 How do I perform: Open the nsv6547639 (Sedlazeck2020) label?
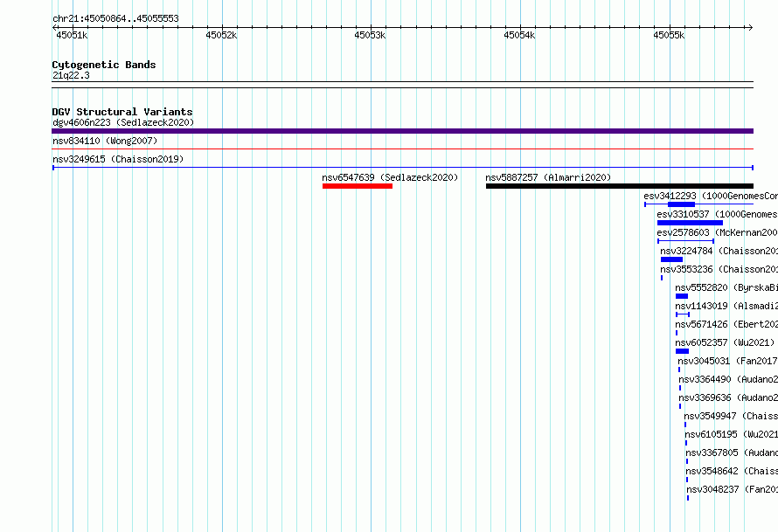[x=390, y=177]
